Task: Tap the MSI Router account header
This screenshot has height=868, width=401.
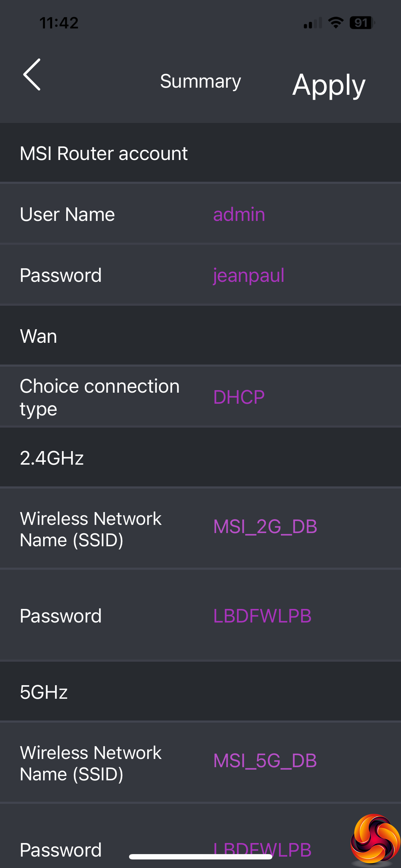Action: (x=104, y=154)
